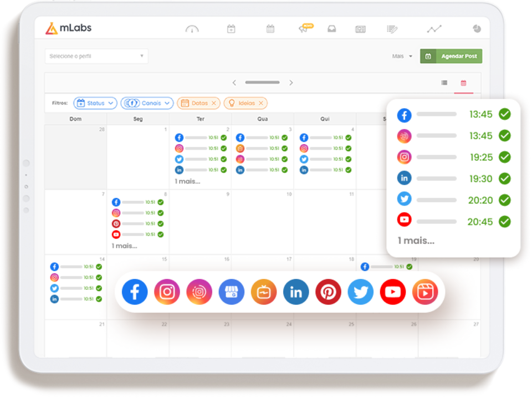This screenshot has width=532, height=398.
Task: Go to previous month arrow
Action: click(x=234, y=83)
